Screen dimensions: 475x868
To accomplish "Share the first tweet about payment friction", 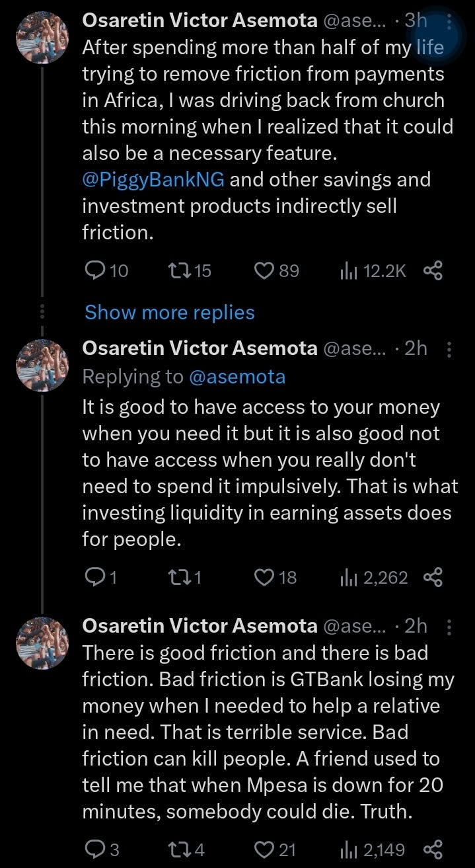I will (432, 270).
